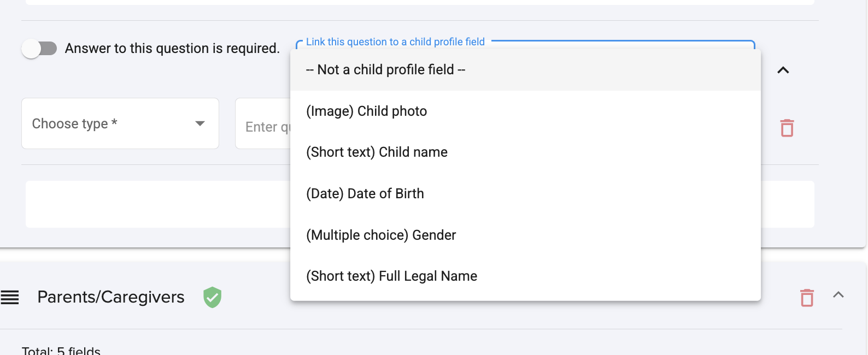Image resolution: width=868 pixels, height=355 pixels.
Task: Delete the Parents/Caregivers section via trash icon
Action: point(807,298)
